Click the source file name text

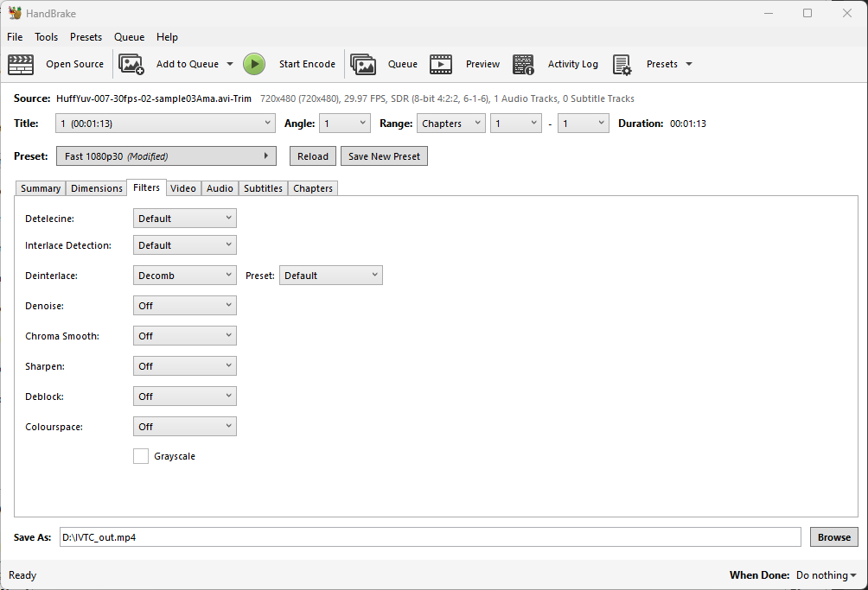[x=154, y=98]
